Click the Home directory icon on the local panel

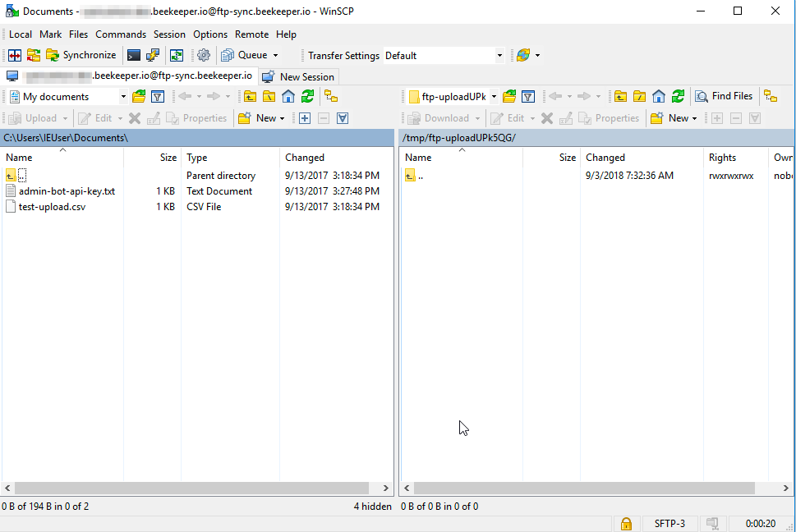pos(288,96)
